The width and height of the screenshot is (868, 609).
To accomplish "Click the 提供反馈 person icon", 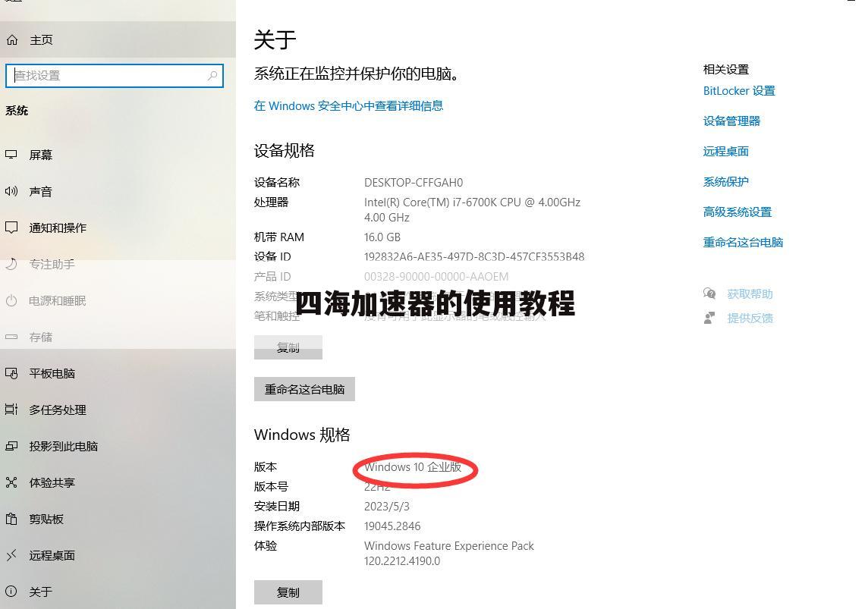I will pos(709,318).
